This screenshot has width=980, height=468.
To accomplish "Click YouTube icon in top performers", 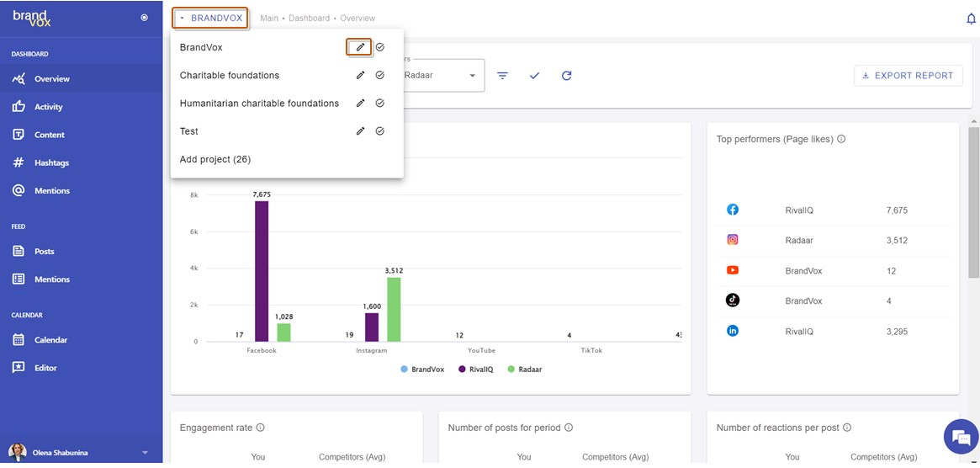I will click(733, 270).
